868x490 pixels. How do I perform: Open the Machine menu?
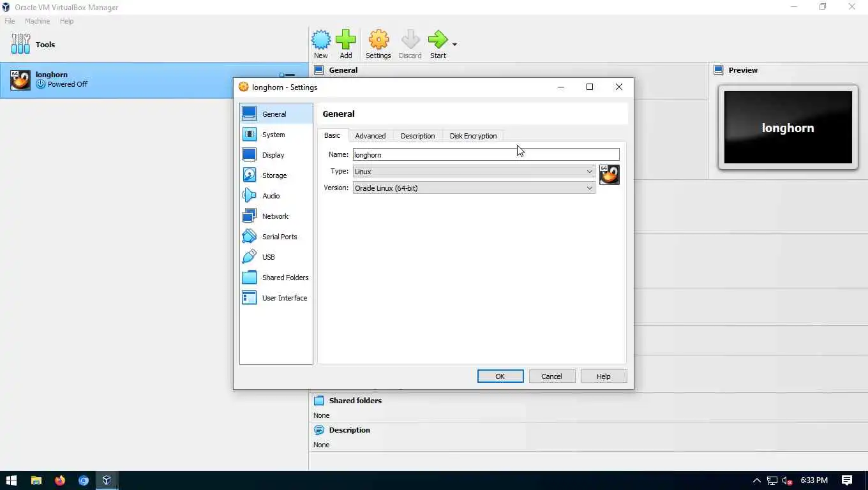(x=37, y=21)
